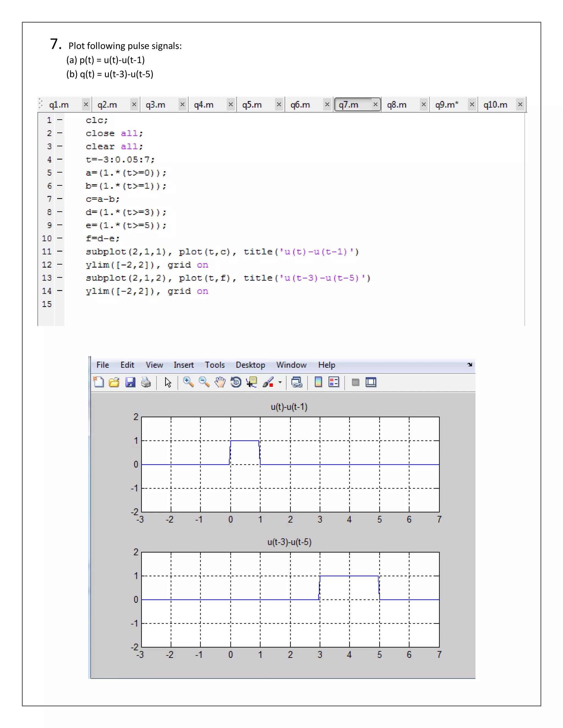This screenshot has width=563, height=728.
Task: Activate the Pan hand tool
Action: pos(220,382)
